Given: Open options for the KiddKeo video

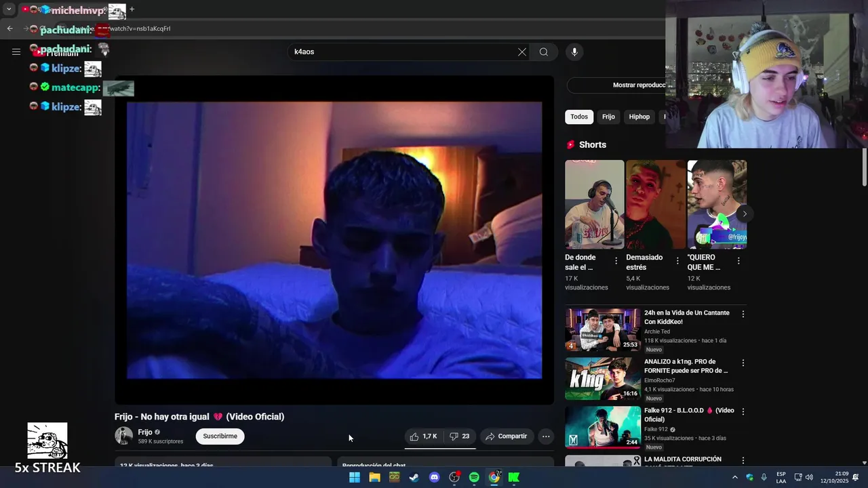Looking at the screenshot, I should (743, 314).
